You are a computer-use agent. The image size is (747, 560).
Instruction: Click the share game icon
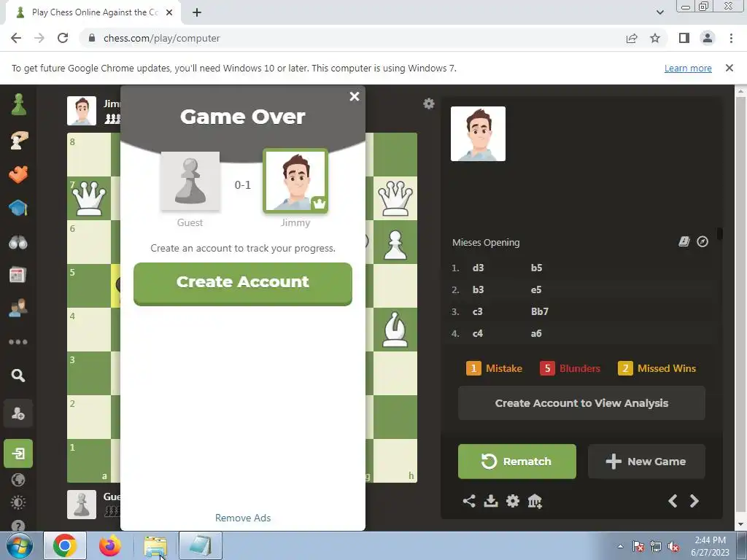click(469, 501)
